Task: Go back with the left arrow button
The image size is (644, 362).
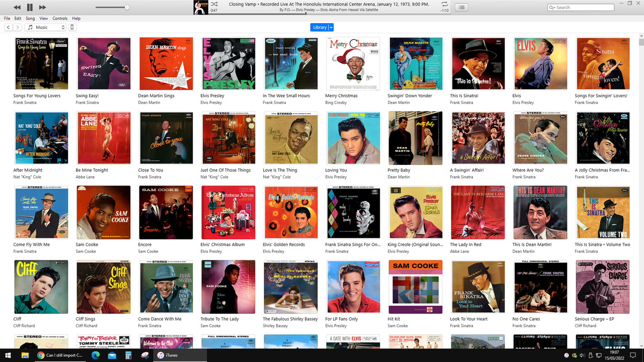Action: tap(8, 27)
